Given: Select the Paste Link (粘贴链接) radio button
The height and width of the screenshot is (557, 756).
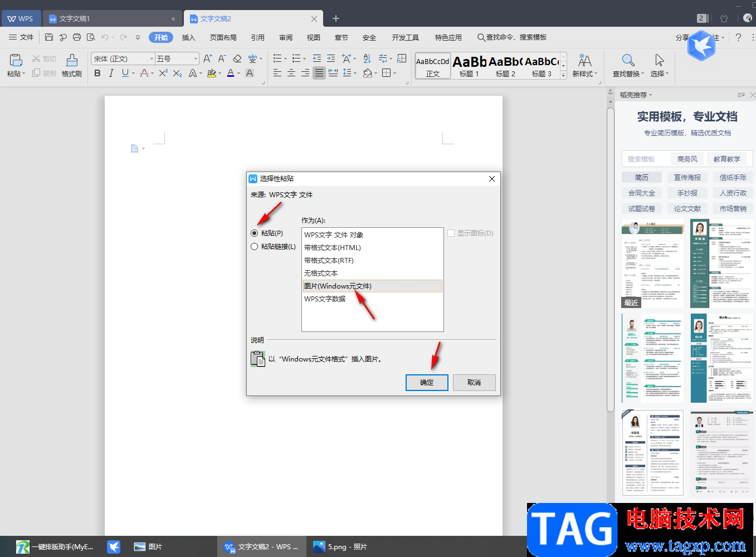Looking at the screenshot, I should coord(255,247).
